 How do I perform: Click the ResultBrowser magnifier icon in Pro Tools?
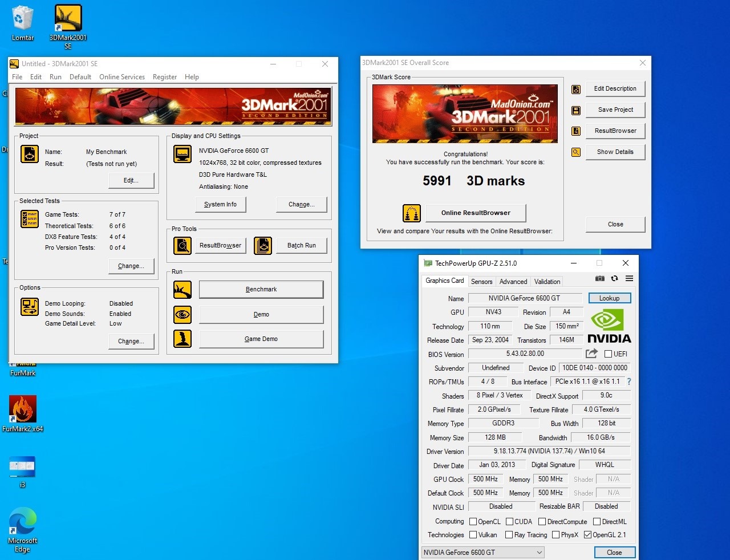pos(182,246)
